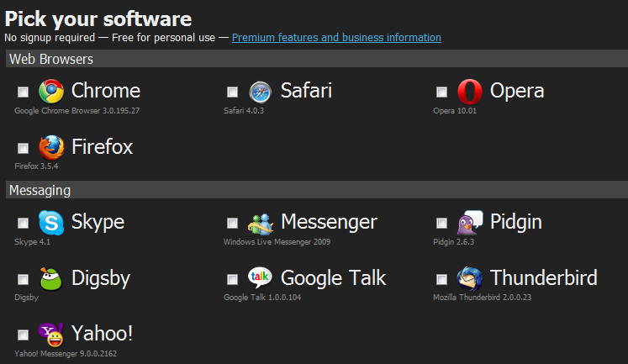The height and width of the screenshot is (364, 628).
Task: Click the Thunderbird label text
Action: tap(543, 278)
